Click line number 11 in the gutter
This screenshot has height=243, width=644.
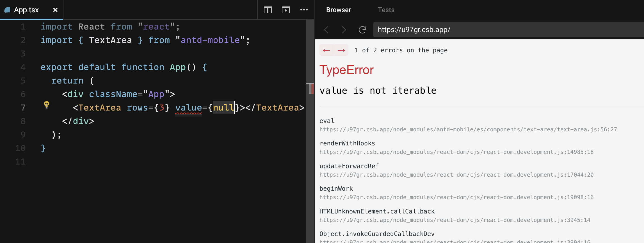coord(20,161)
